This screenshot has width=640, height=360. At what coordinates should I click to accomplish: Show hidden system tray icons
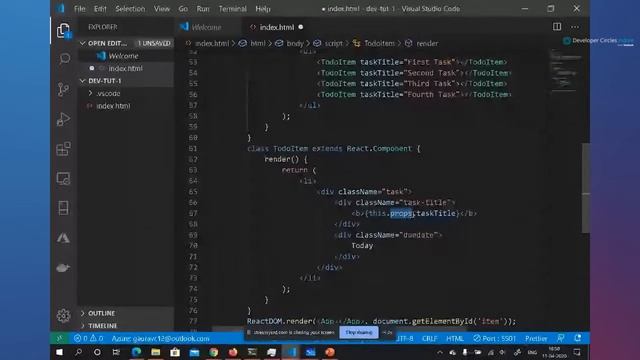(x=440, y=352)
